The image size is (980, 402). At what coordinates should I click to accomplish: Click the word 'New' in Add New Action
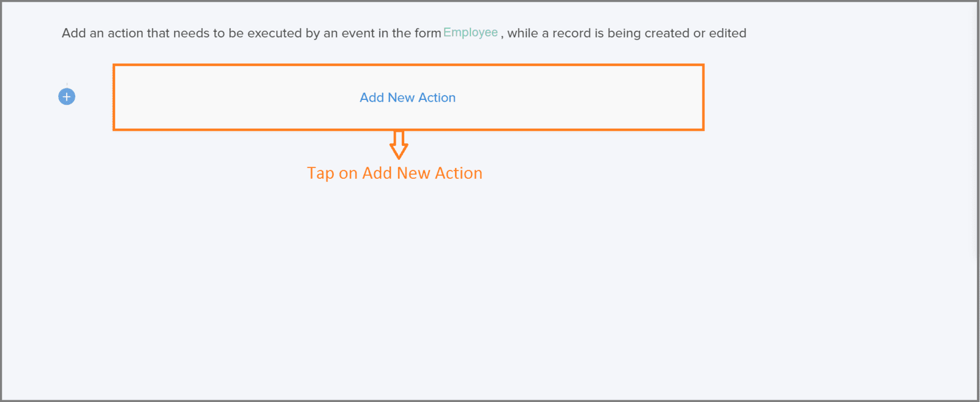click(x=401, y=97)
